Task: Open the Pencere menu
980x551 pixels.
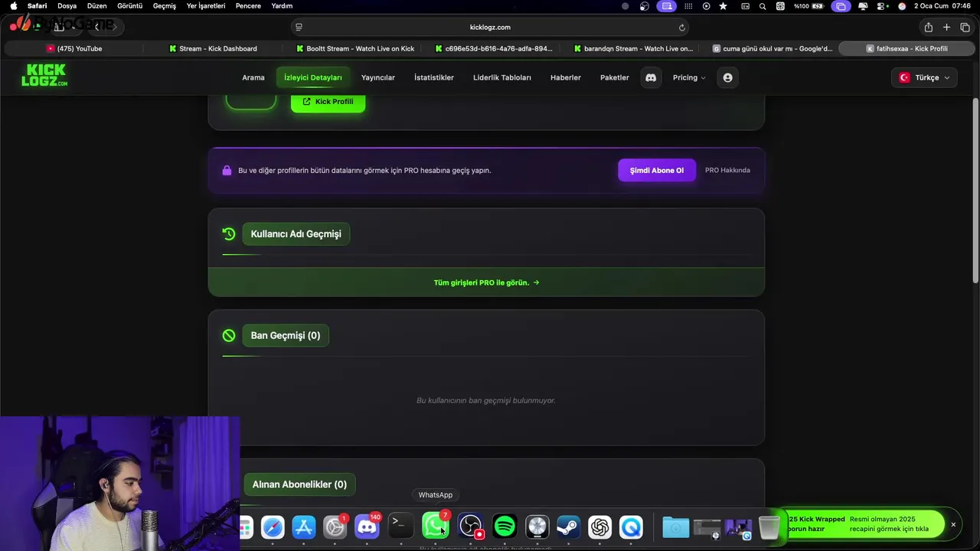Action: point(248,6)
